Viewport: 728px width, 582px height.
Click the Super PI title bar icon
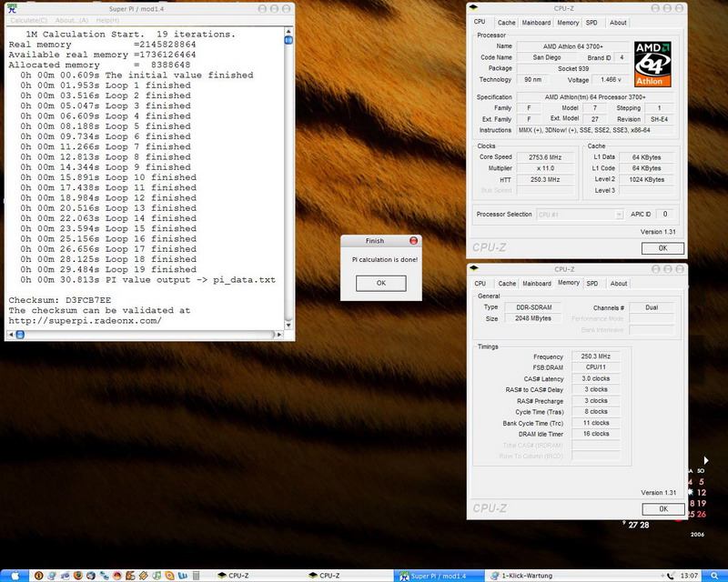pos(12,8)
